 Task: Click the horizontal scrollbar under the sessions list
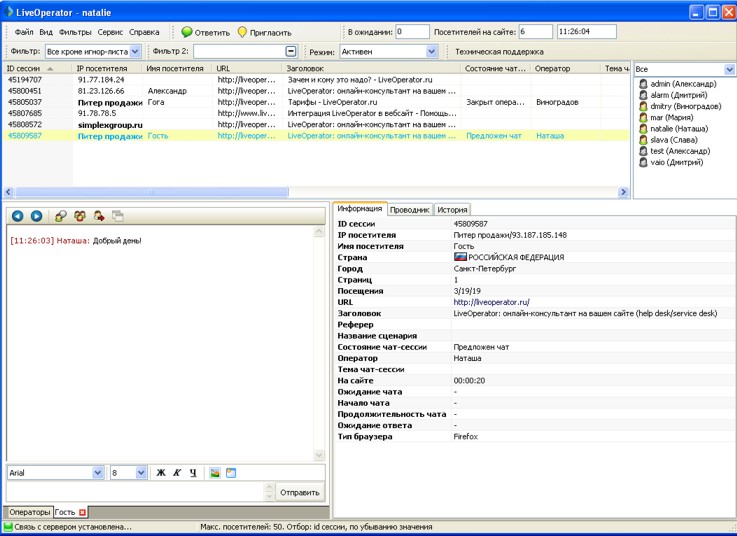[150, 192]
